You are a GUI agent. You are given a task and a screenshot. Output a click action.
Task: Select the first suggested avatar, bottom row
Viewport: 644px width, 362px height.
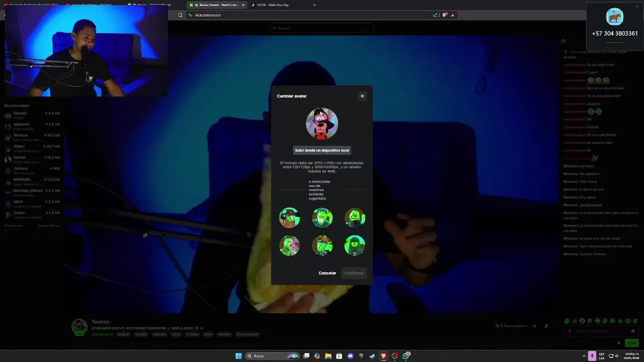(289, 246)
